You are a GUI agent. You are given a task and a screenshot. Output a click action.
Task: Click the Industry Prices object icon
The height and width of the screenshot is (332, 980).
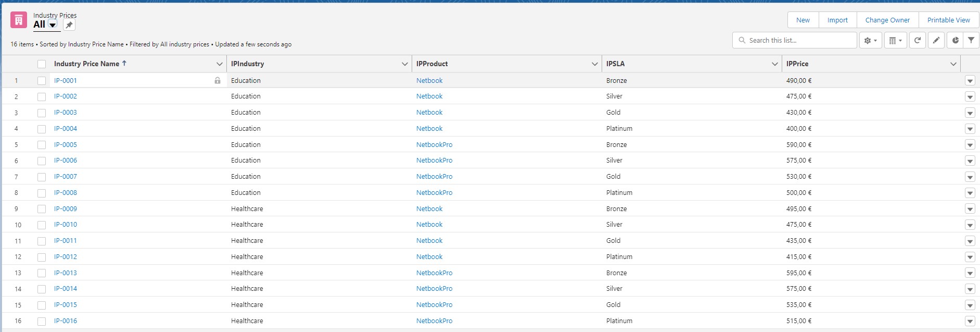(19, 20)
